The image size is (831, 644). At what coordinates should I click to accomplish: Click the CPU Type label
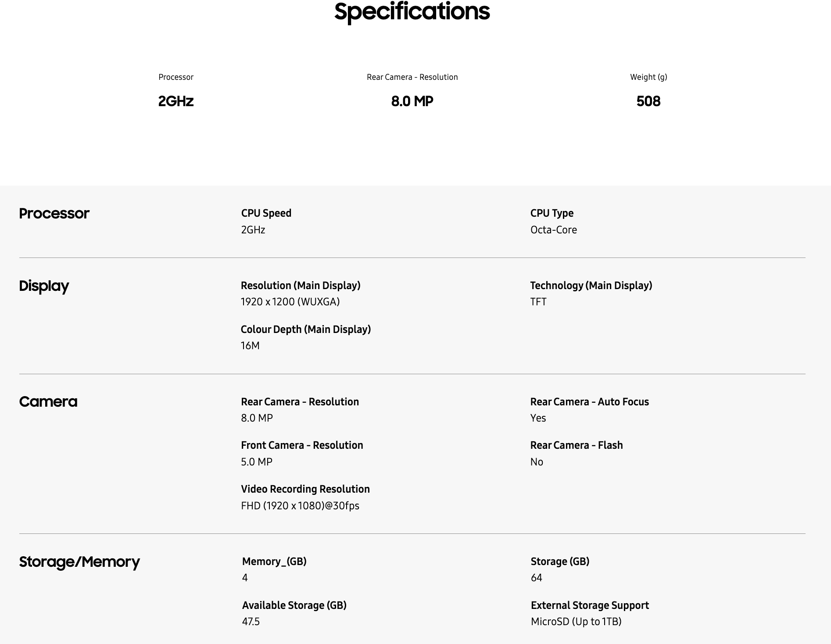pyautogui.click(x=552, y=213)
